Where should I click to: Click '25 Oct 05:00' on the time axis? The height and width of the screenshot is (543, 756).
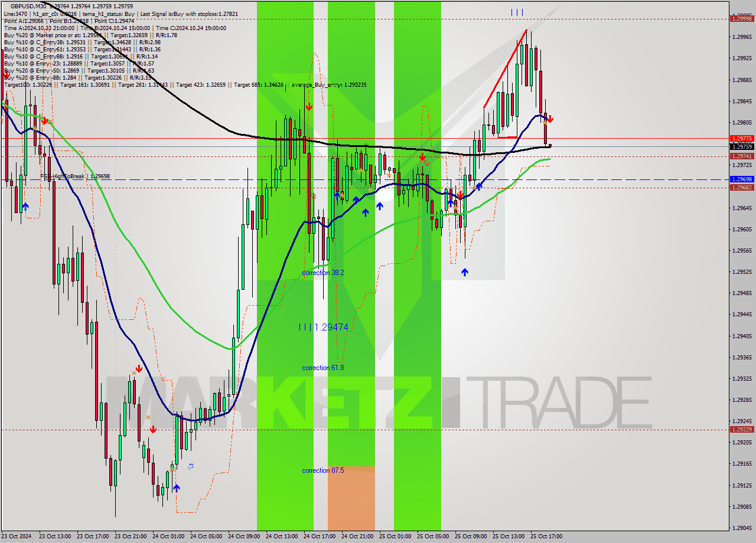pyautogui.click(x=432, y=537)
